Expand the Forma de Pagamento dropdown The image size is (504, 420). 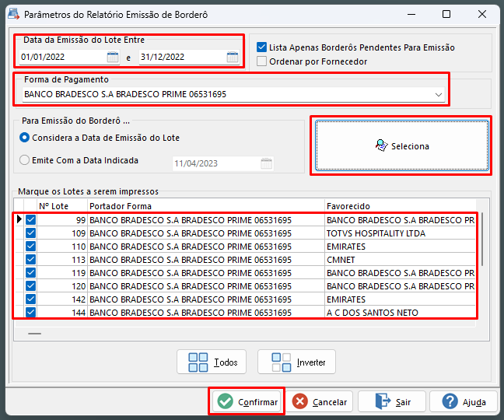pyautogui.click(x=439, y=94)
